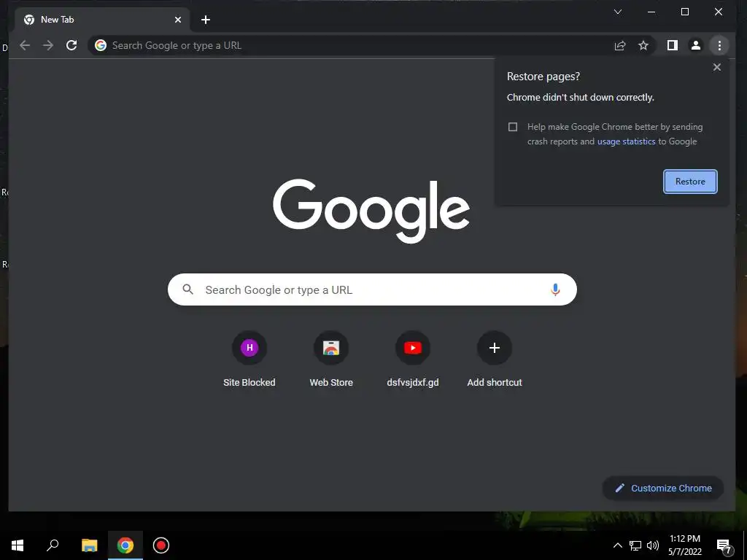
Task: Open the dsfvsjdxf.gd YouTube shortcut
Action: click(x=413, y=360)
